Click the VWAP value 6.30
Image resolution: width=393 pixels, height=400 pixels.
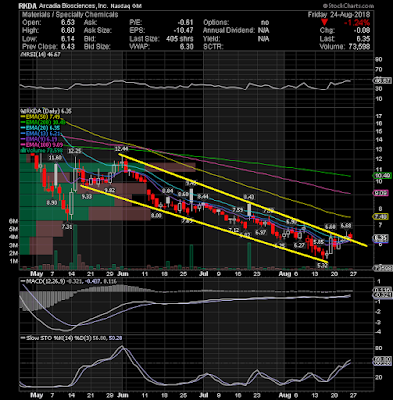click(187, 47)
